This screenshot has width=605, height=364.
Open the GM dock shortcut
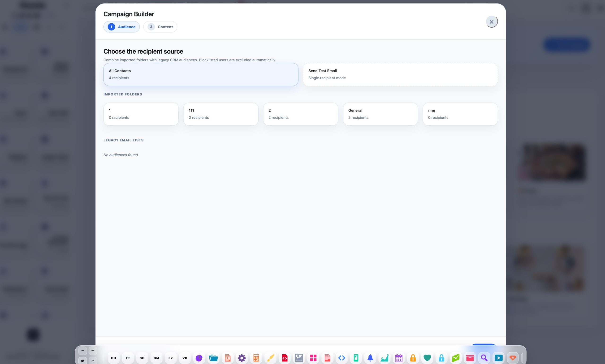[x=156, y=358]
